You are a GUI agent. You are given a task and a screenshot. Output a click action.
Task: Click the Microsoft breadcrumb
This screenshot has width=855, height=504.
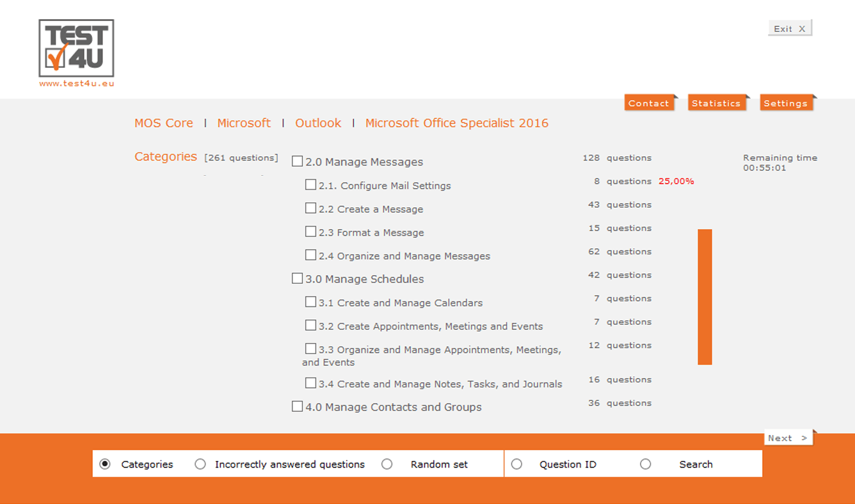pos(244,123)
